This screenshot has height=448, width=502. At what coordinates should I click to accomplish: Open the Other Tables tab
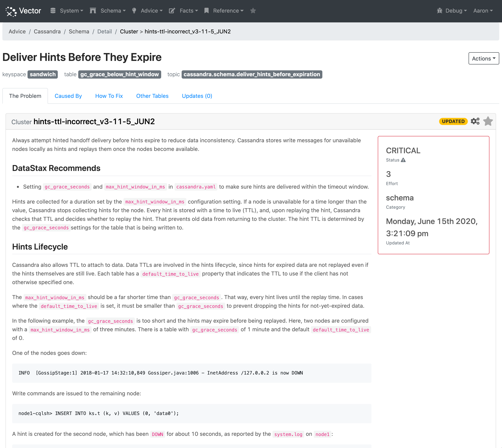click(x=152, y=96)
